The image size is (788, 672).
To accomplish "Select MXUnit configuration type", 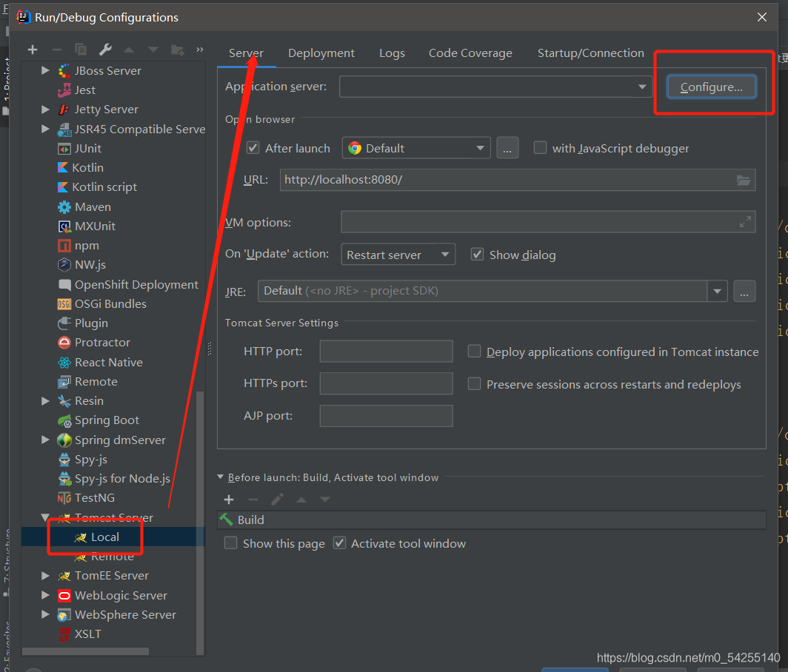I will (x=87, y=226).
